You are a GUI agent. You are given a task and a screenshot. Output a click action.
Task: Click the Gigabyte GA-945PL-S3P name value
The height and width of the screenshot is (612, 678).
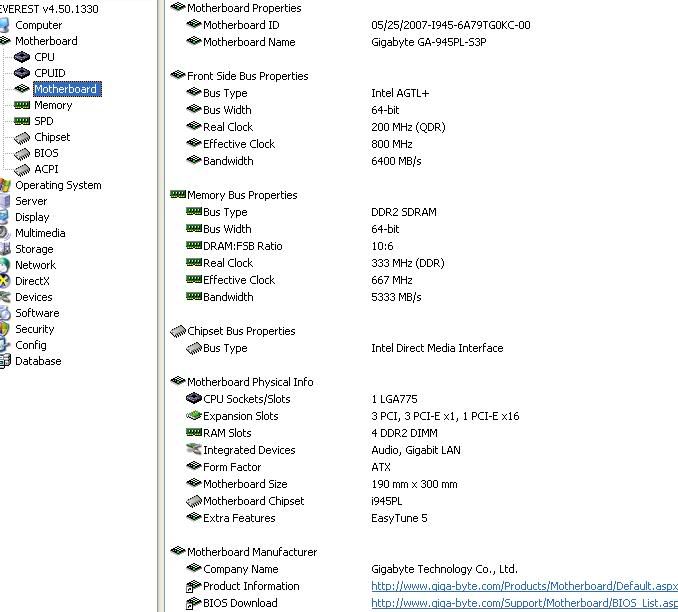429,42
